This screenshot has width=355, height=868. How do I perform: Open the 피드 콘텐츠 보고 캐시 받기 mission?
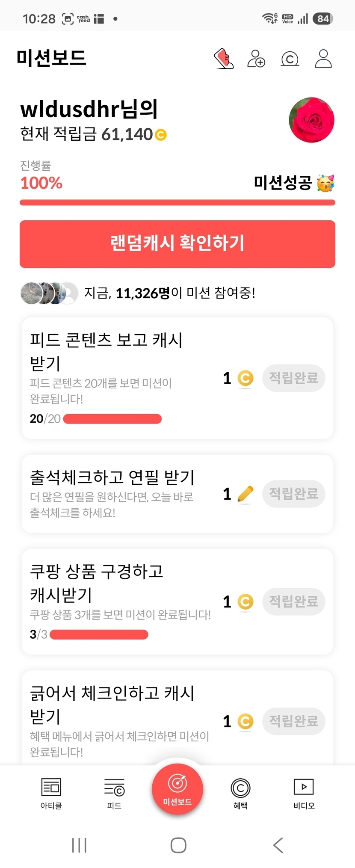pos(177,378)
